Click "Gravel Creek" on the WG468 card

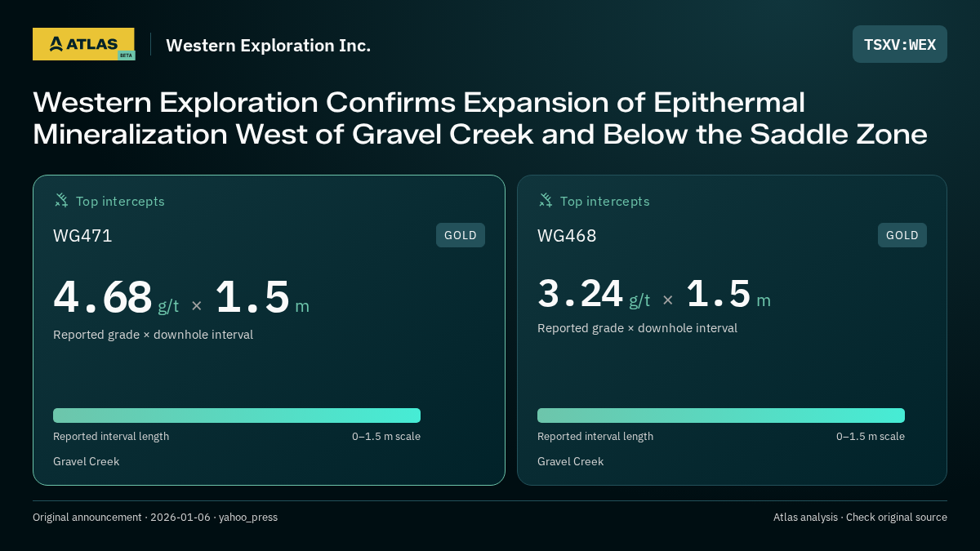pos(570,462)
